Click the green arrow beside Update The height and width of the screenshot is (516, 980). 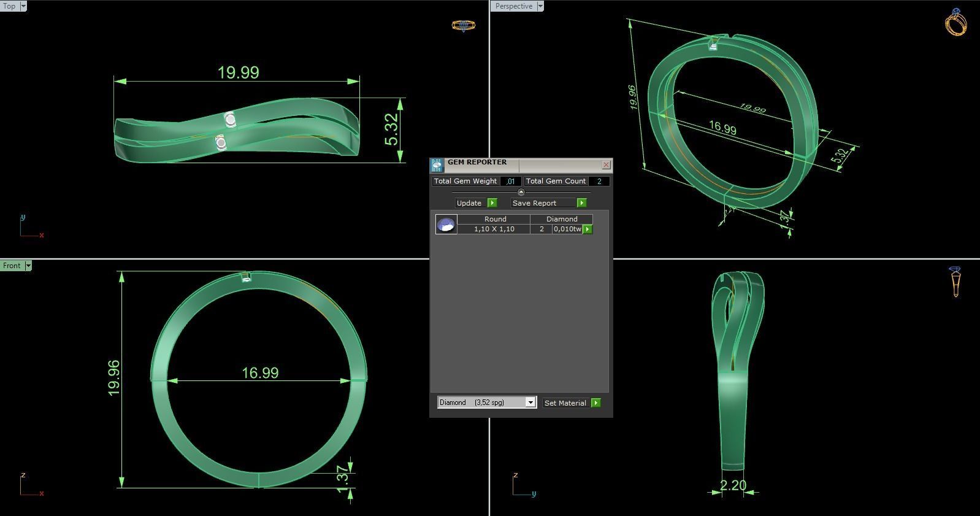492,203
